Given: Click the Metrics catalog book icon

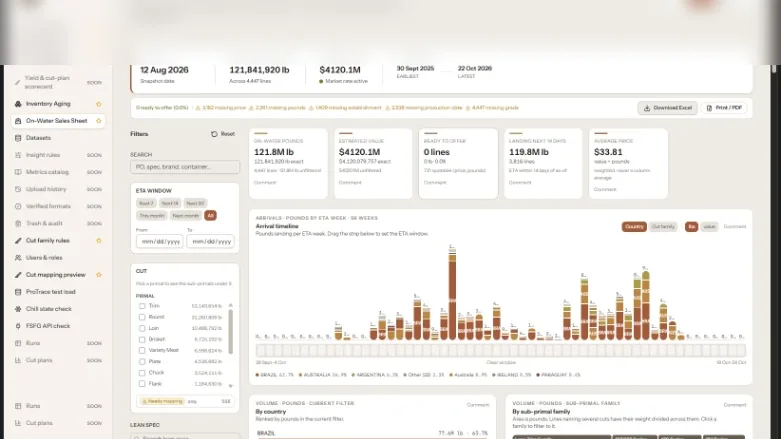Looking at the screenshot, I should tap(18, 172).
